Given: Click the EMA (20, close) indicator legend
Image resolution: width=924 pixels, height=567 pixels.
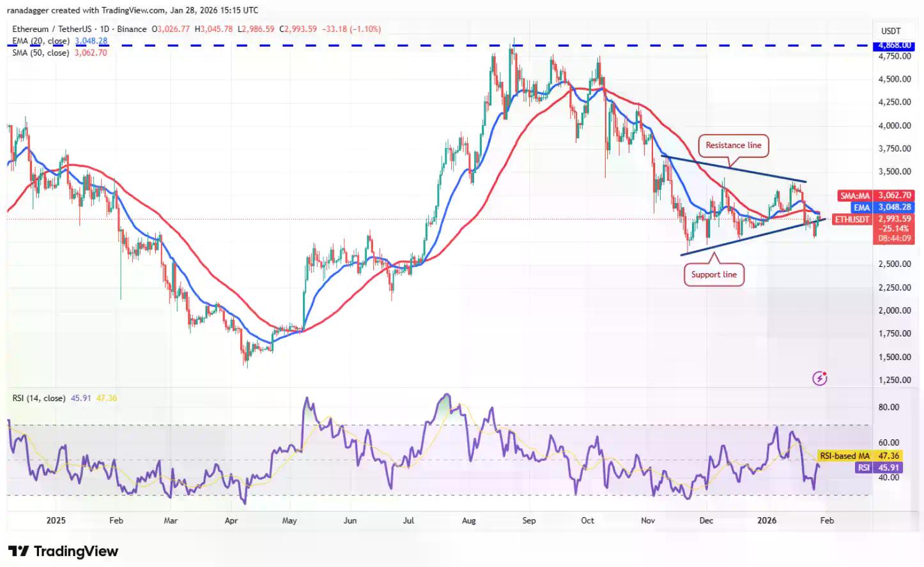Looking at the screenshot, I should 60,41.
